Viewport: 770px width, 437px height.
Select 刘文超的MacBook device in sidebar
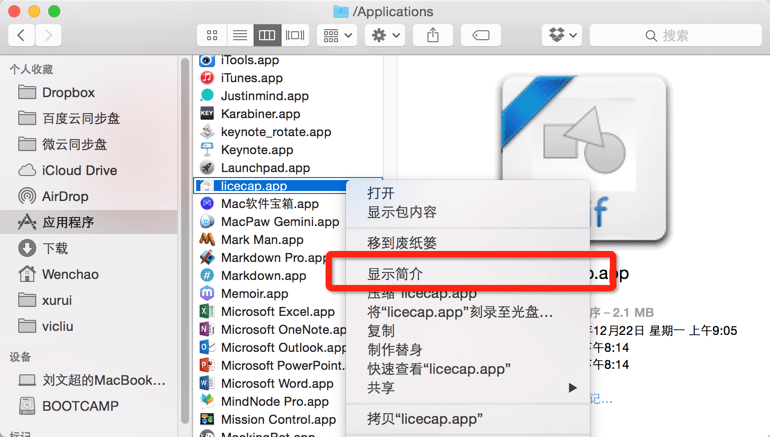coord(88,380)
